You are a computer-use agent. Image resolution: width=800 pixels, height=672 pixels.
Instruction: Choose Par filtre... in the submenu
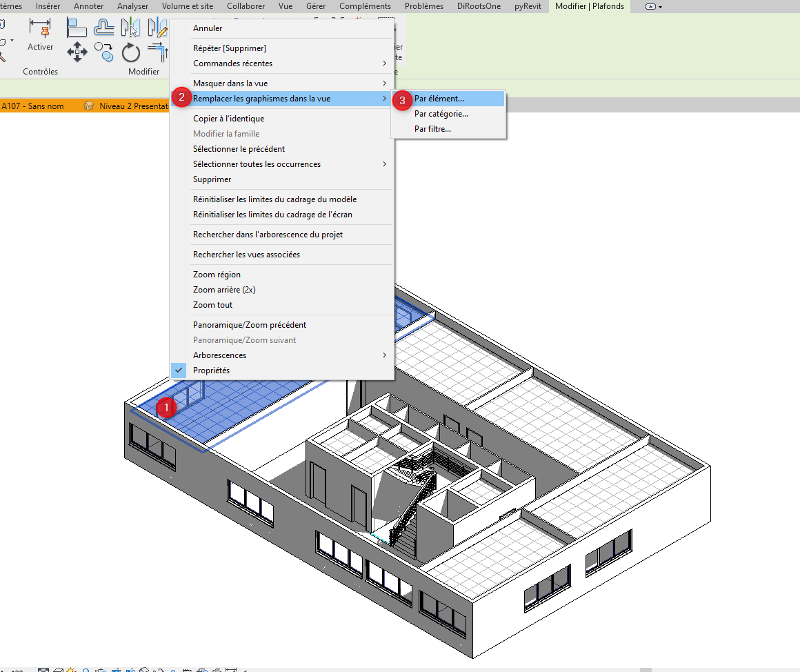(x=448, y=129)
